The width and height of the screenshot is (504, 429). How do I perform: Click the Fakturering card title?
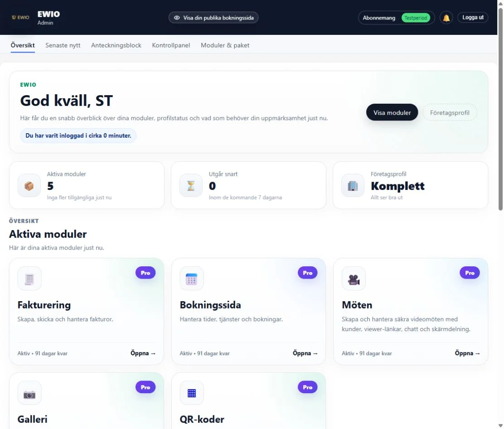coord(44,305)
